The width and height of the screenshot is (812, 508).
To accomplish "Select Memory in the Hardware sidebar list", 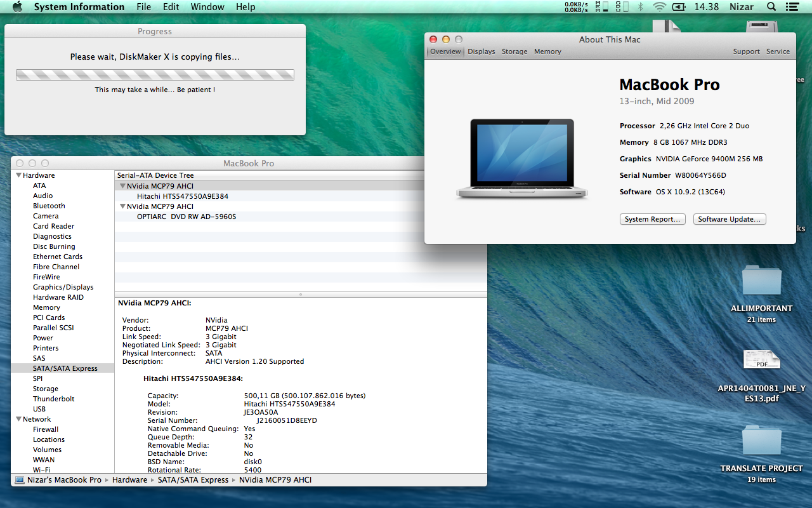I will click(46, 307).
